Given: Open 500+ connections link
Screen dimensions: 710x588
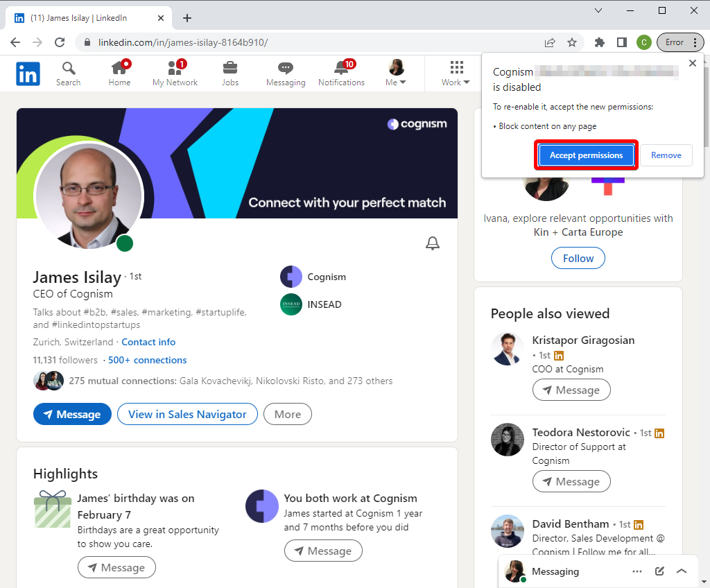Looking at the screenshot, I should point(147,360).
